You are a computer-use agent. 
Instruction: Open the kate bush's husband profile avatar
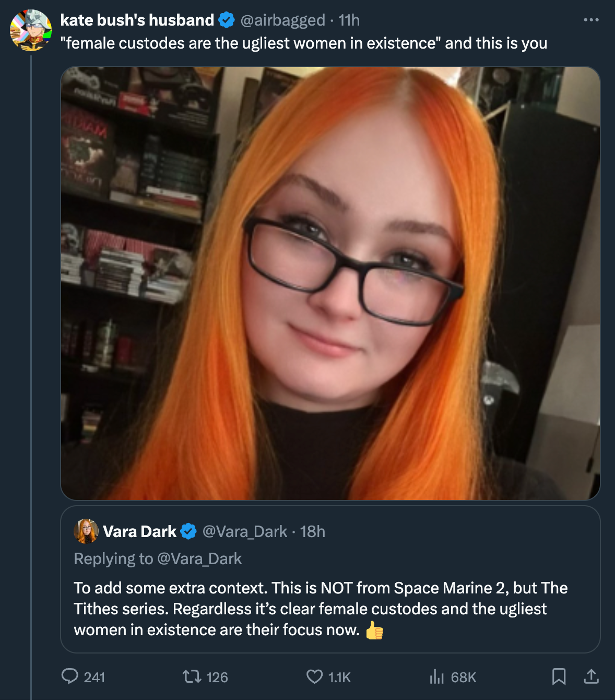31,30
